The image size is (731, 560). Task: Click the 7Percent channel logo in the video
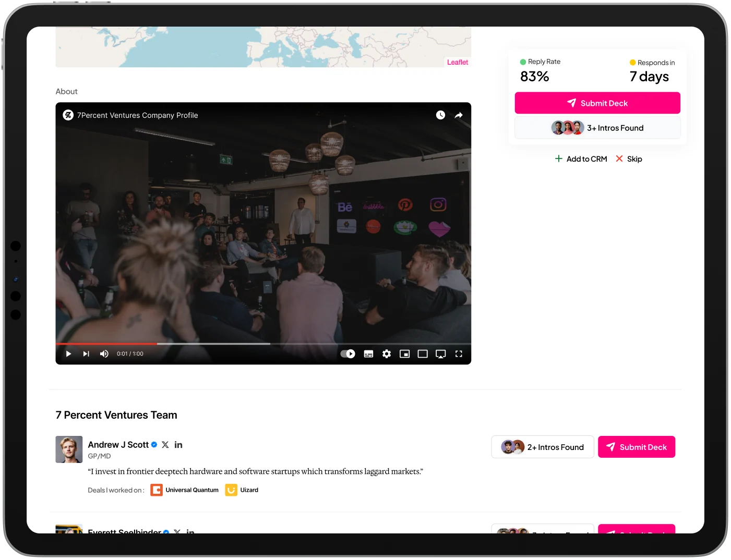[x=68, y=115]
